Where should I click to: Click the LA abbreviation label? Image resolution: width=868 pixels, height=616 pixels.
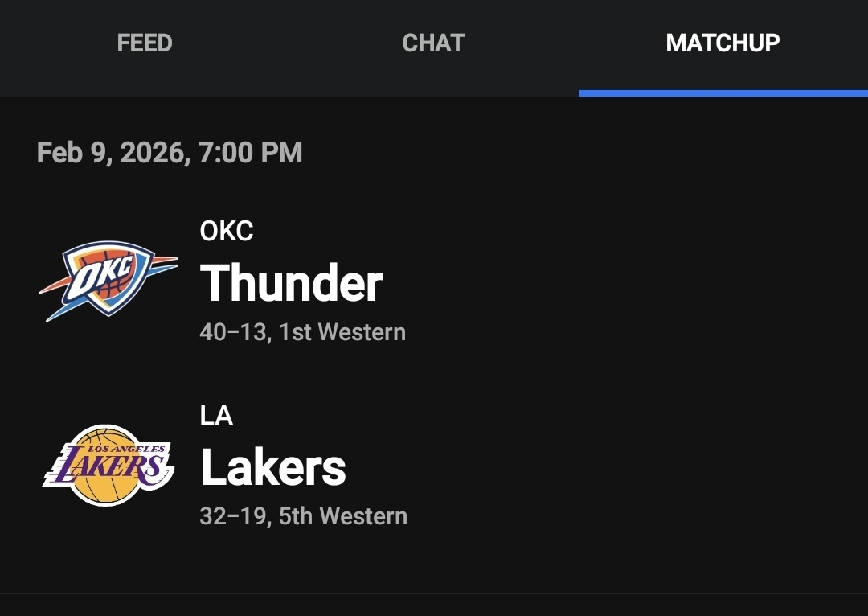[x=216, y=415]
